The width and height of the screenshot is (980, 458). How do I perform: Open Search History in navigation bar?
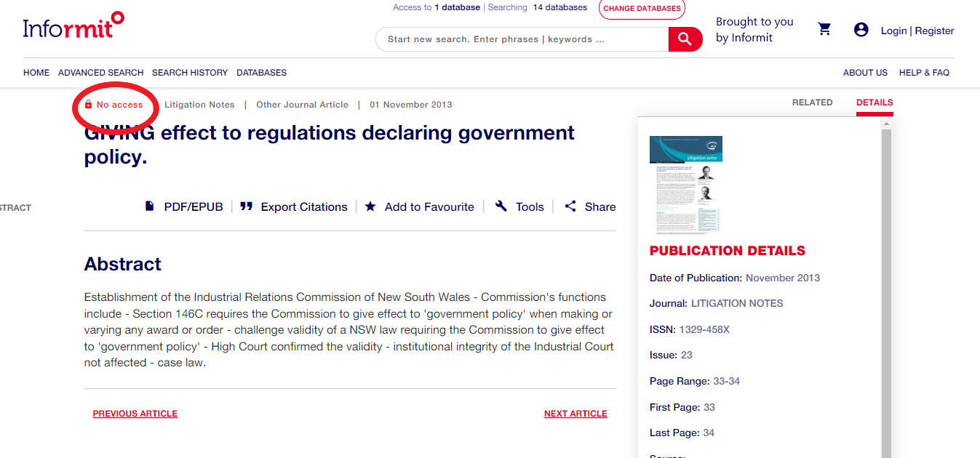(190, 73)
